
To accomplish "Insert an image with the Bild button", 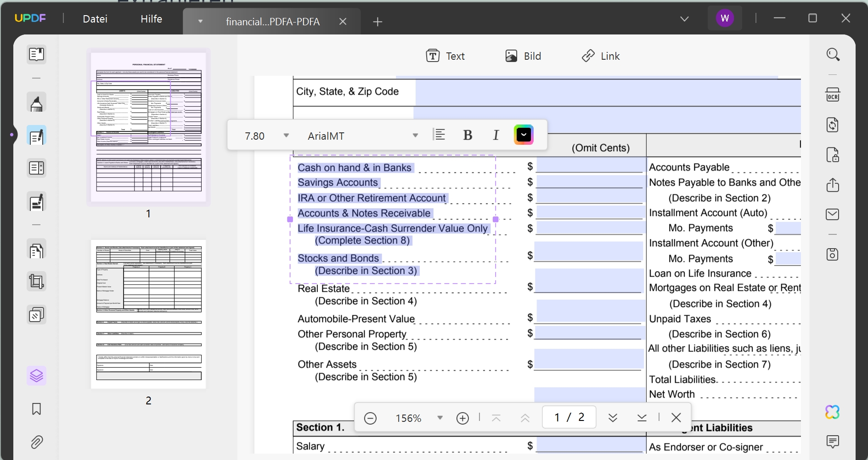I will (524, 56).
